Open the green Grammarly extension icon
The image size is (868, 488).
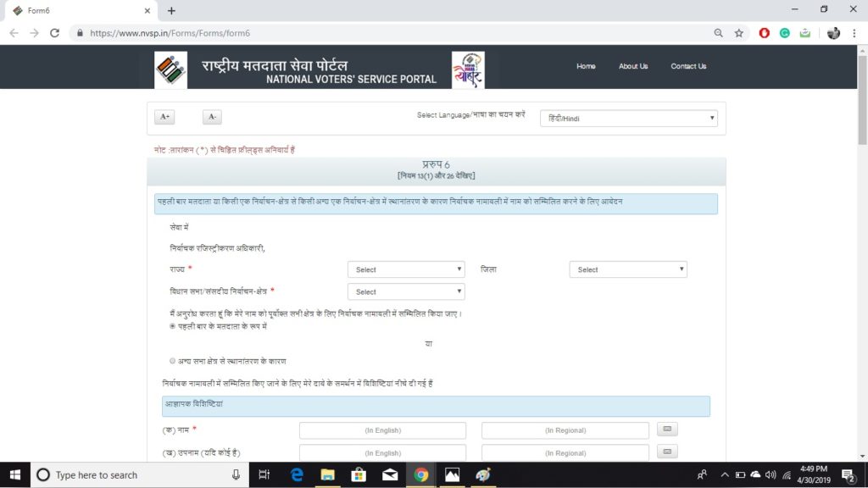(x=784, y=33)
